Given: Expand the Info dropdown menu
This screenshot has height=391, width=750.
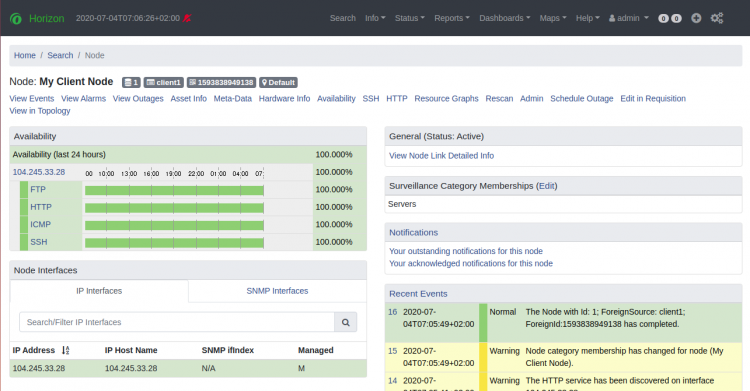Looking at the screenshot, I should pos(375,18).
